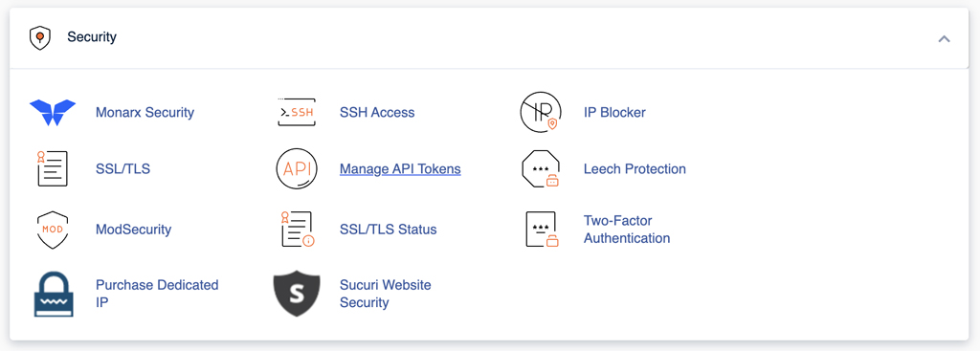This screenshot has height=351, width=980.
Task: Click the Monarx Security butterfly icon
Action: click(x=53, y=113)
